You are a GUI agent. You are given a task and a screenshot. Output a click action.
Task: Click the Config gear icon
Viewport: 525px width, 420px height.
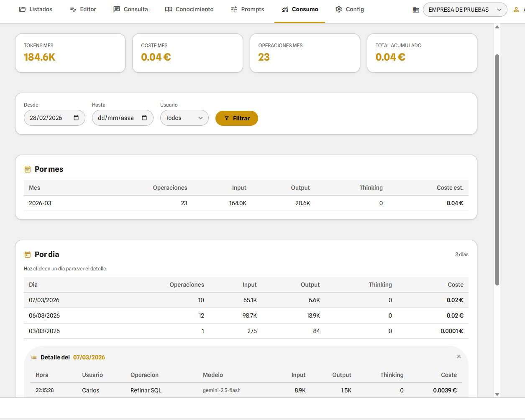coord(339,9)
